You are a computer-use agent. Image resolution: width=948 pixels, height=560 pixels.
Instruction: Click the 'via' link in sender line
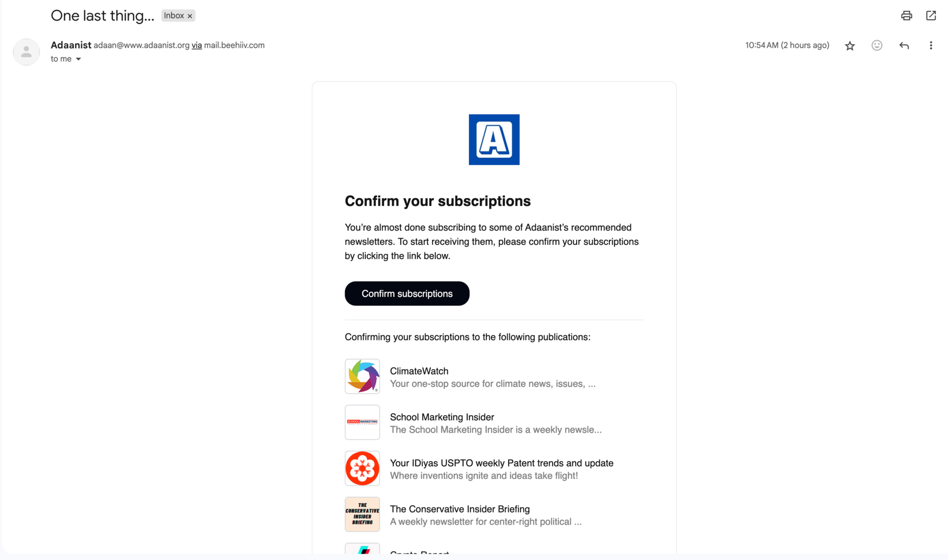pyautogui.click(x=197, y=45)
